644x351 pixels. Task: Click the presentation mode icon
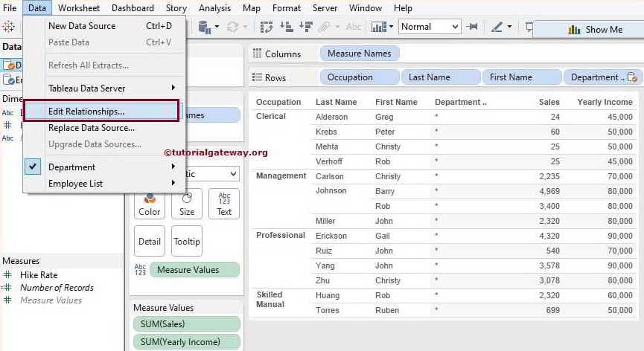point(529,28)
